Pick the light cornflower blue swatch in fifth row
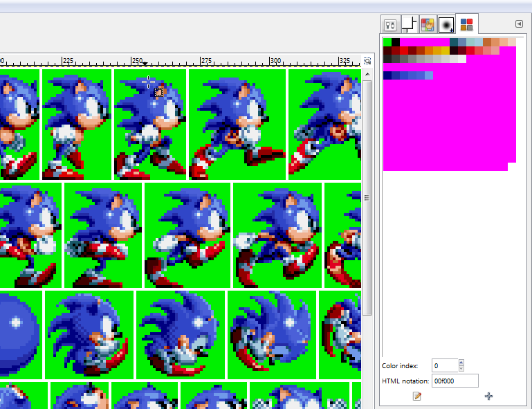The image size is (532, 409). click(x=429, y=75)
